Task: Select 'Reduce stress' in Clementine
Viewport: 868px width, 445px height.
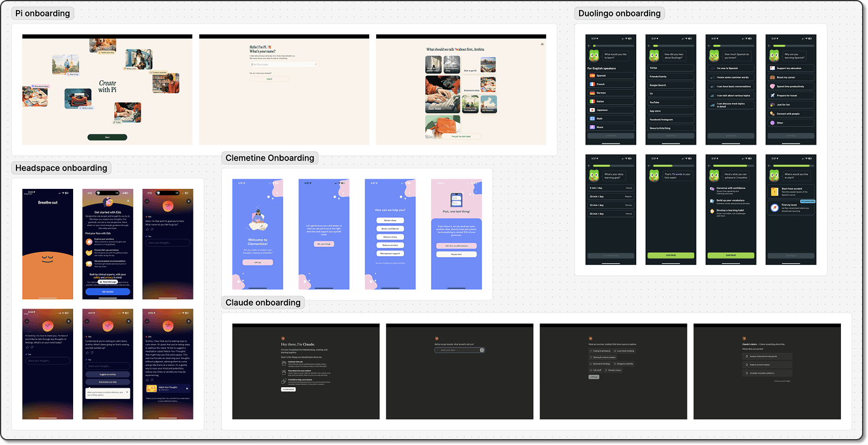Action: tap(390, 237)
